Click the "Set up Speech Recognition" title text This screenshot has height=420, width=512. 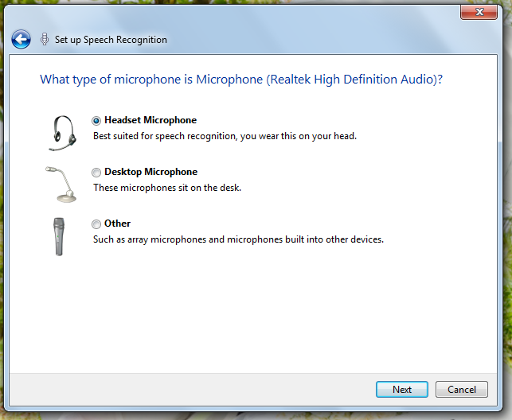pyautogui.click(x=111, y=40)
